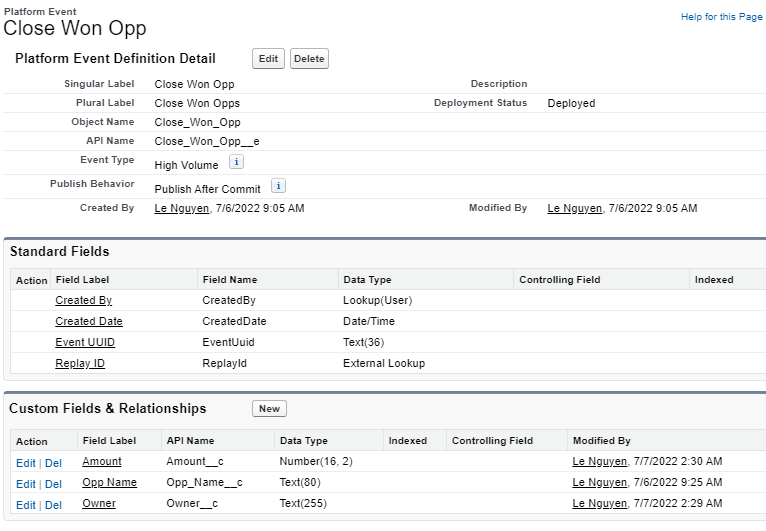Edit the Opp Name custom field
The height and width of the screenshot is (531, 766).
coord(25,484)
